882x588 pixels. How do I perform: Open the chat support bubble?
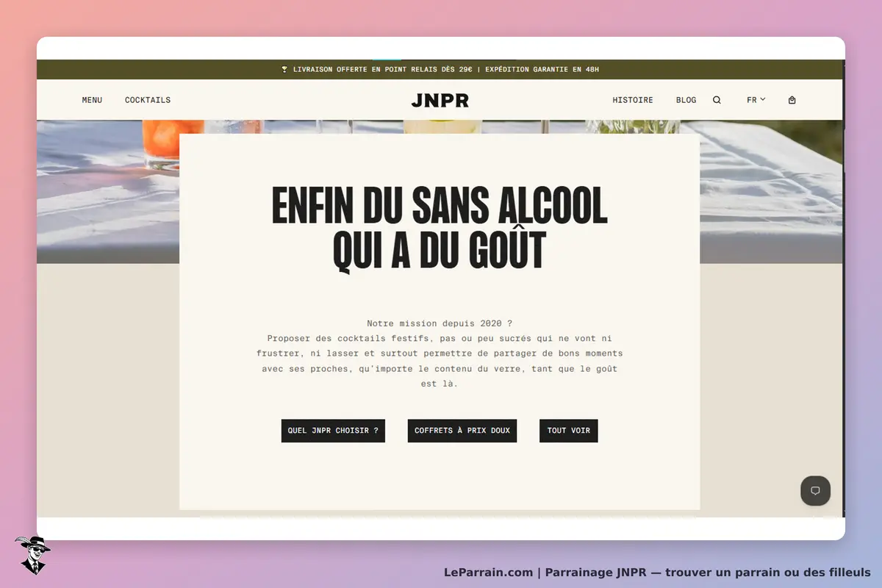[815, 491]
